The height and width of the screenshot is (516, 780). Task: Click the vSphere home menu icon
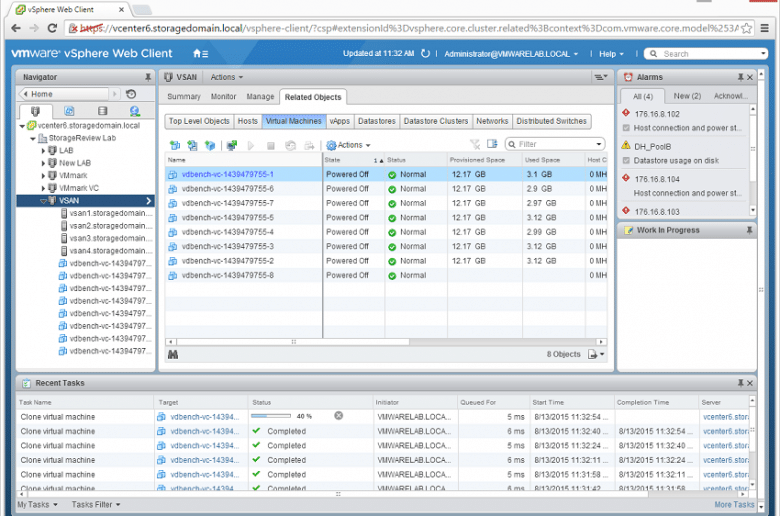tap(200, 54)
